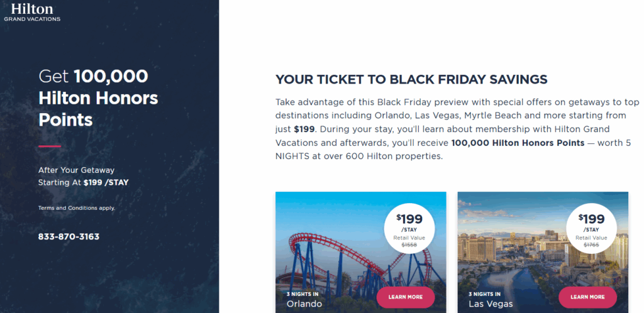Click the '3 Nights in Orlando' label
This screenshot has width=644, height=313.
(x=304, y=299)
